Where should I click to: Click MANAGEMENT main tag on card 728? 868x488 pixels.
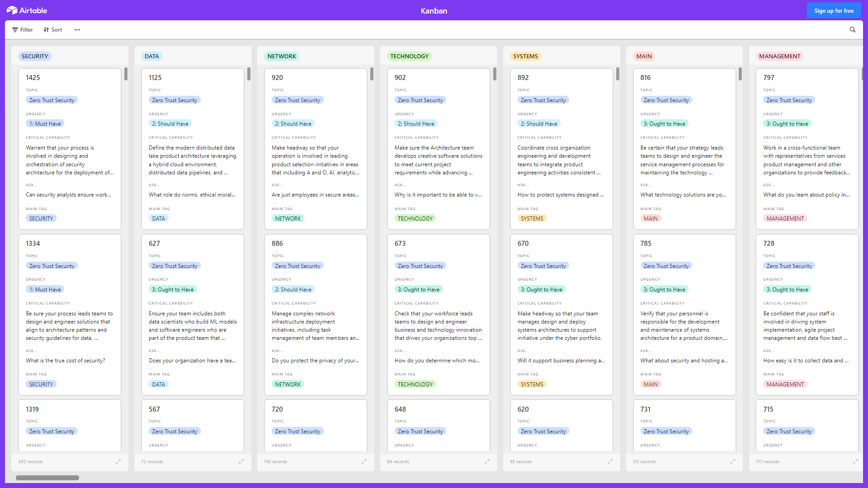(x=785, y=385)
